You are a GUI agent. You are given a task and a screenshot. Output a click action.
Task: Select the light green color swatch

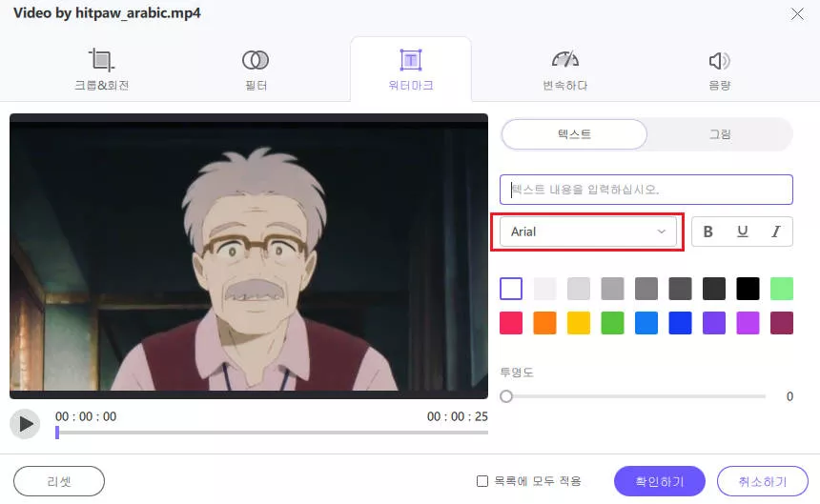[782, 289]
